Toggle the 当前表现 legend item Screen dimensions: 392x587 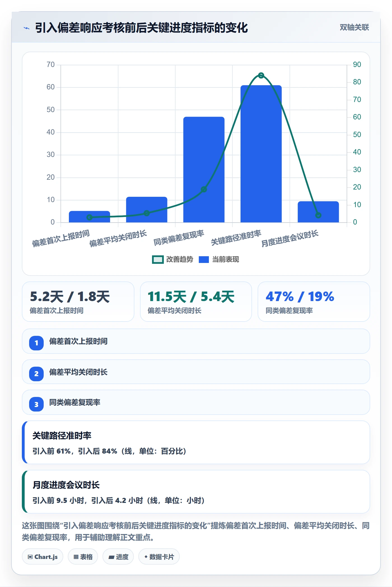[219, 260]
